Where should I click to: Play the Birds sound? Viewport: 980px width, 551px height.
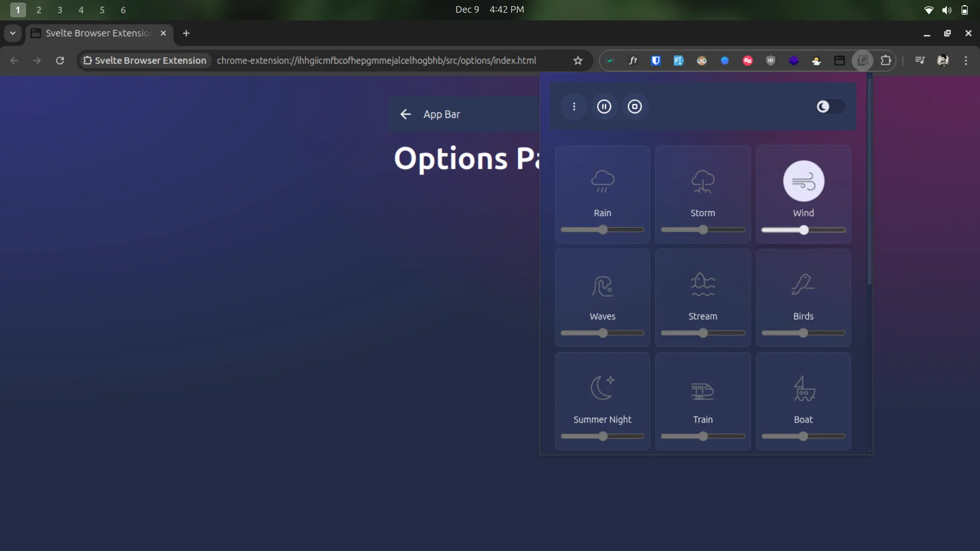coord(803,297)
